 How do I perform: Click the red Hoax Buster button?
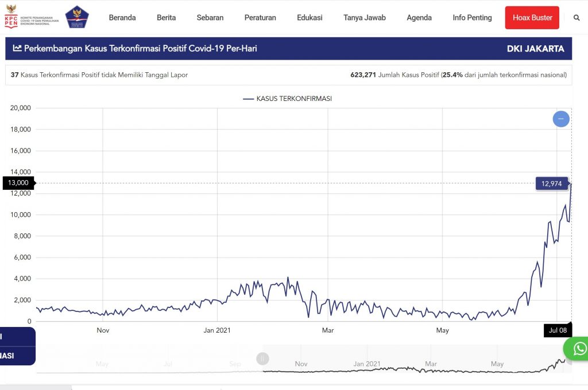coord(532,18)
